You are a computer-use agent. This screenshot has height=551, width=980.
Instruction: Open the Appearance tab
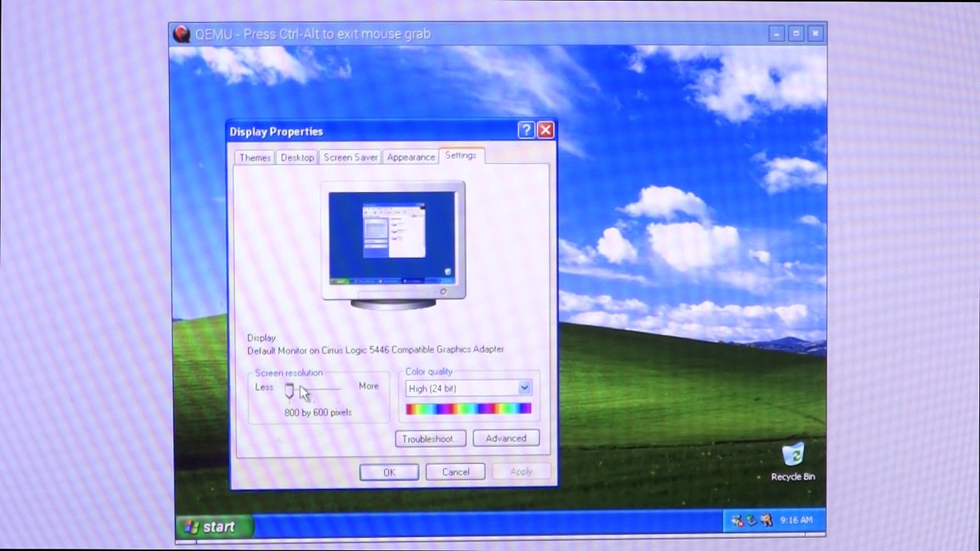click(x=410, y=157)
